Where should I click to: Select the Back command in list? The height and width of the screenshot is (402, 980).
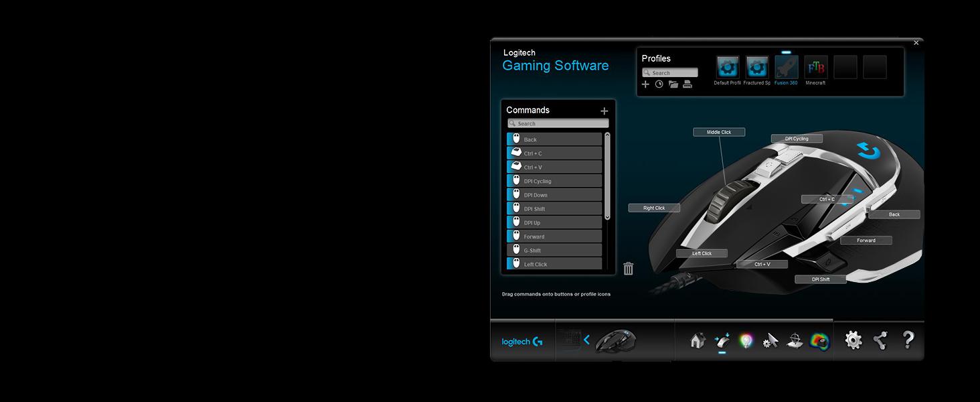point(554,139)
